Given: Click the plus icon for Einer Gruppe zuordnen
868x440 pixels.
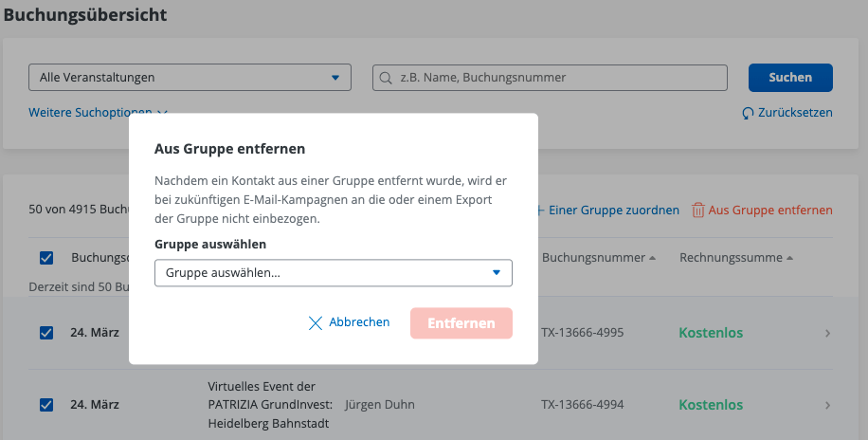Looking at the screenshot, I should click(x=540, y=211).
